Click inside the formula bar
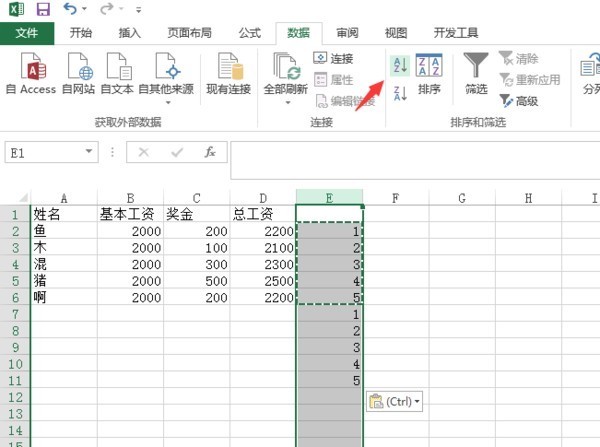600x447 pixels. pyautogui.click(x=415, y=160)
